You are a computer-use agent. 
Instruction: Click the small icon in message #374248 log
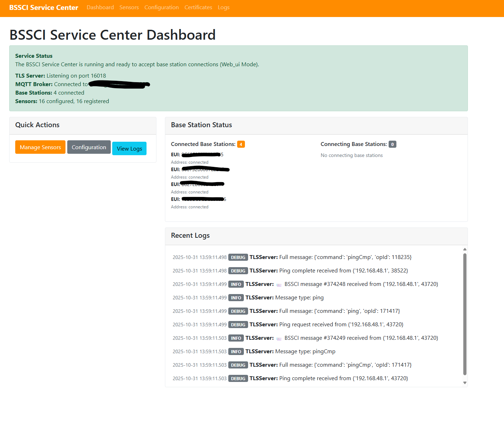tap(279, 285)
